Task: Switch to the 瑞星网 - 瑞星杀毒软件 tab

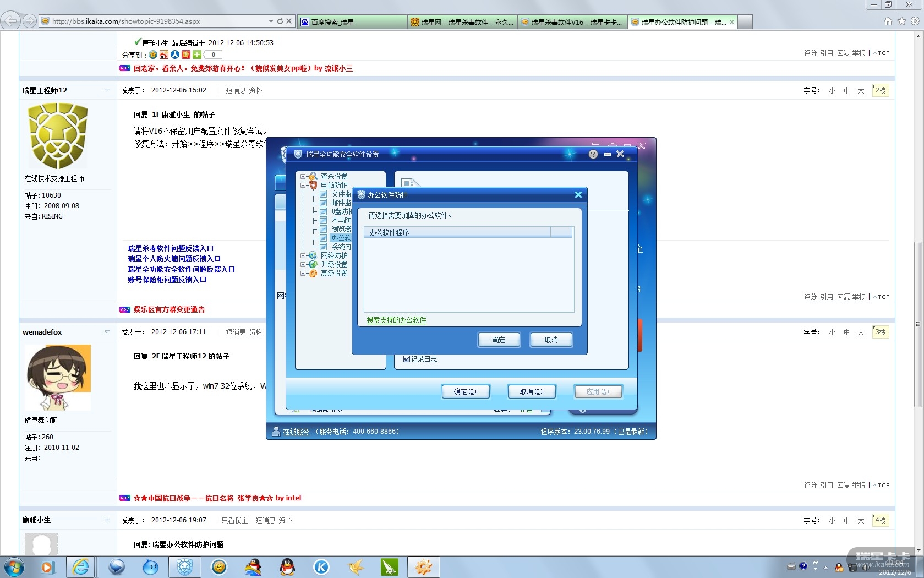Action: pyautogui.click(x=462, y=22)
